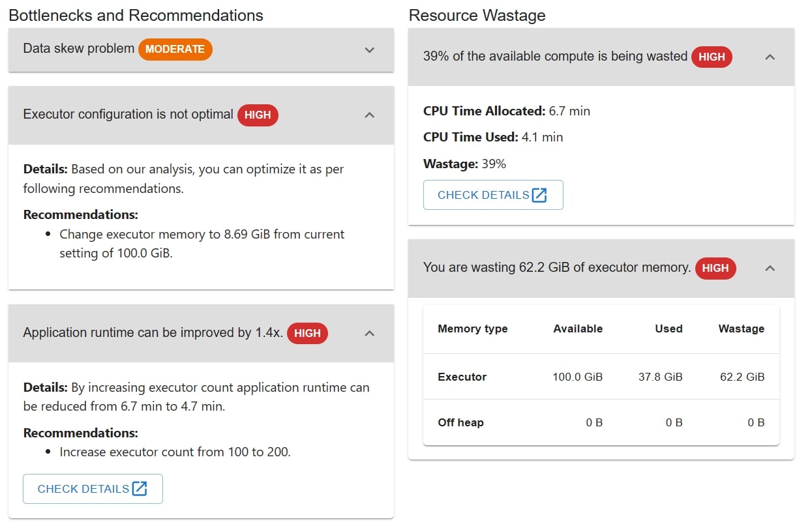Screen dimensions: 812x526
Task: Click external-link icon in runtime CHECK DETAILS button
Action: coord(140,489)
